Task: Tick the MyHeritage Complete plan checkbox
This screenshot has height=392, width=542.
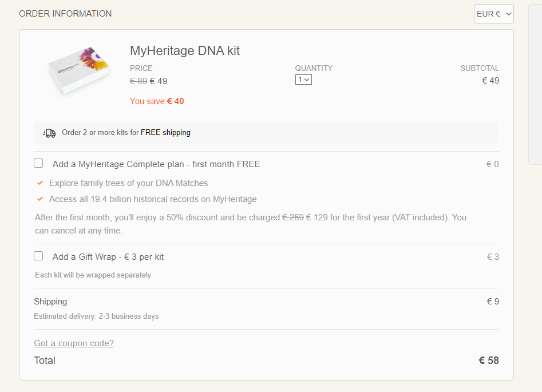Action: click(38, 163)
